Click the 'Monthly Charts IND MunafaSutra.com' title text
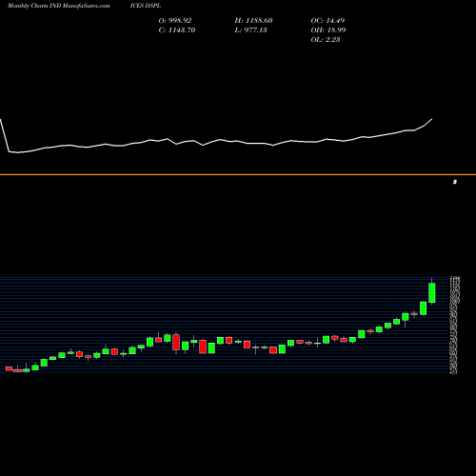The image size is (476, 476). pyautogui.click(x=58, y=6)
